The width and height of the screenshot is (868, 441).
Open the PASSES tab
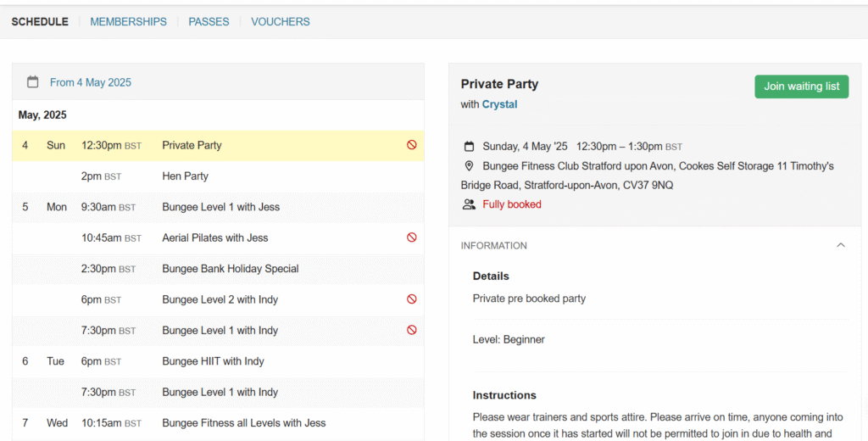(x=209, y=21)
